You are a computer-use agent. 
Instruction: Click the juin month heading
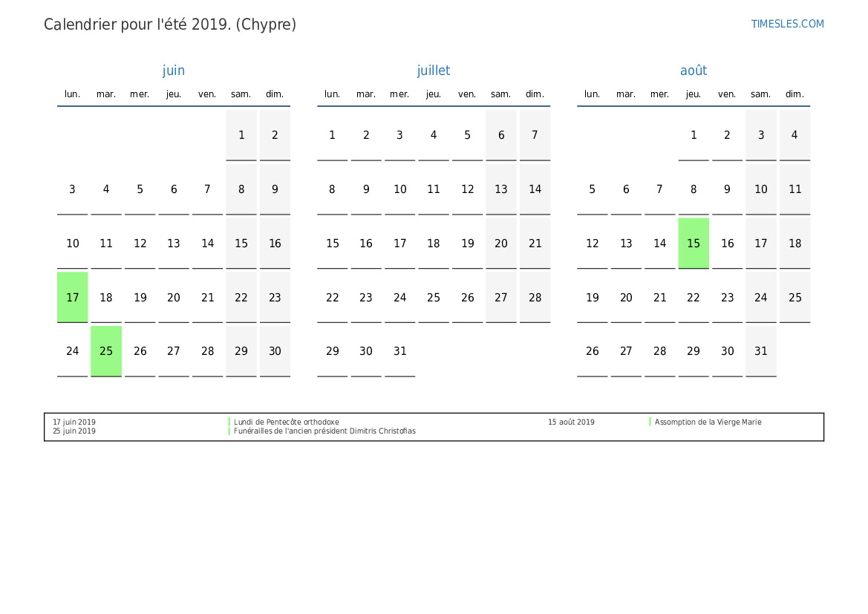point(174,71)
